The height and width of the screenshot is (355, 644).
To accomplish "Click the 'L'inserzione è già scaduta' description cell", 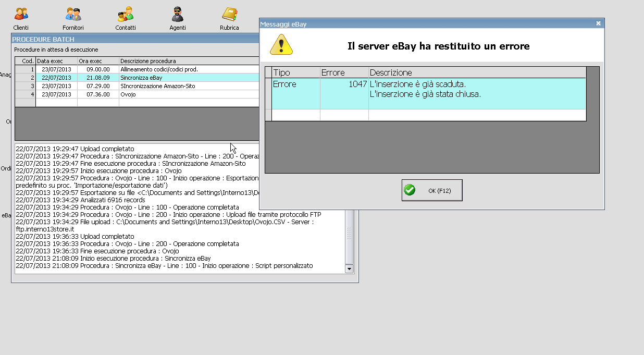I will coord(477,93).
